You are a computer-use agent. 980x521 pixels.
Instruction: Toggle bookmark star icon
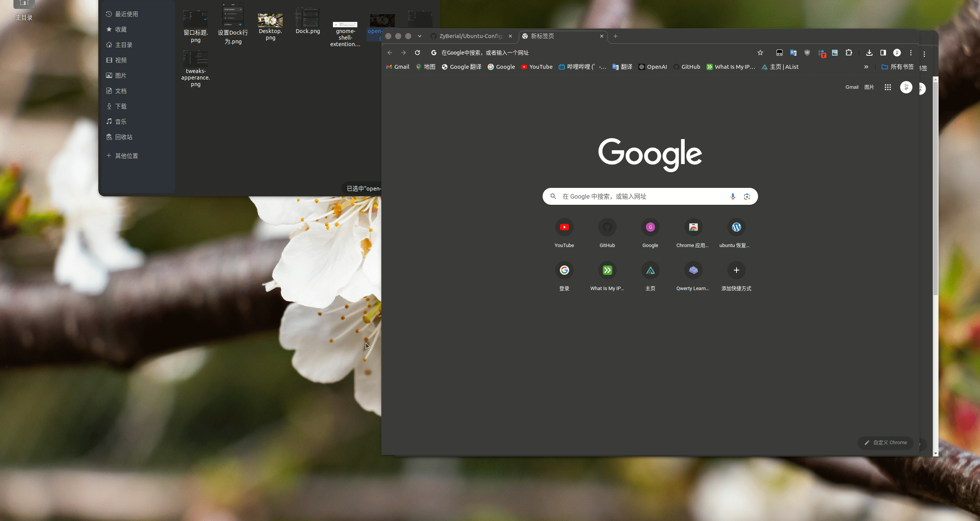pyautogui.click(x=760, y=53)
